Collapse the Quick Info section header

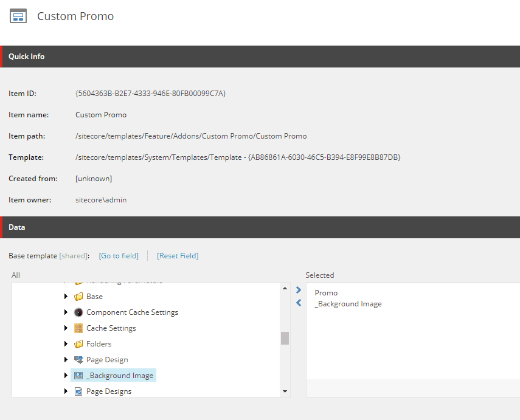point(26,57)
